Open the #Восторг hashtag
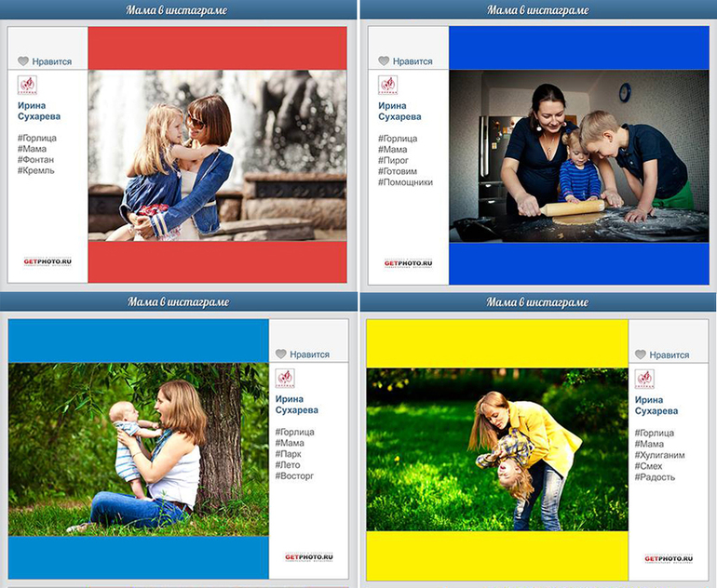Viewport: 717px width, 588px height. click(x=294, y=476)
